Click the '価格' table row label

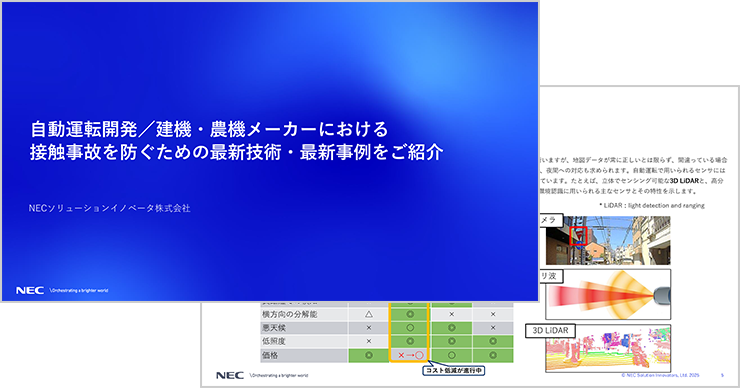pos(270,355)
